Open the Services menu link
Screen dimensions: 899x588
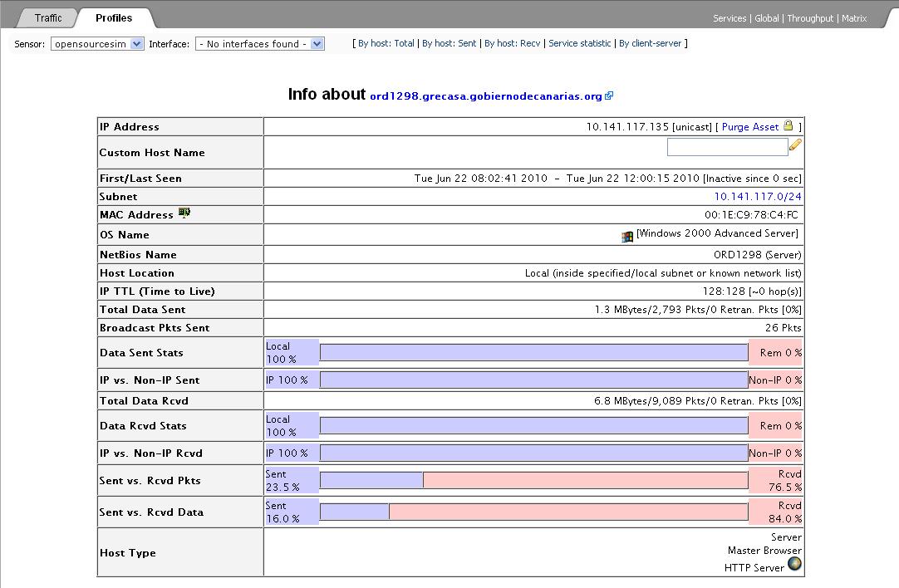click(x=730, y=18)
